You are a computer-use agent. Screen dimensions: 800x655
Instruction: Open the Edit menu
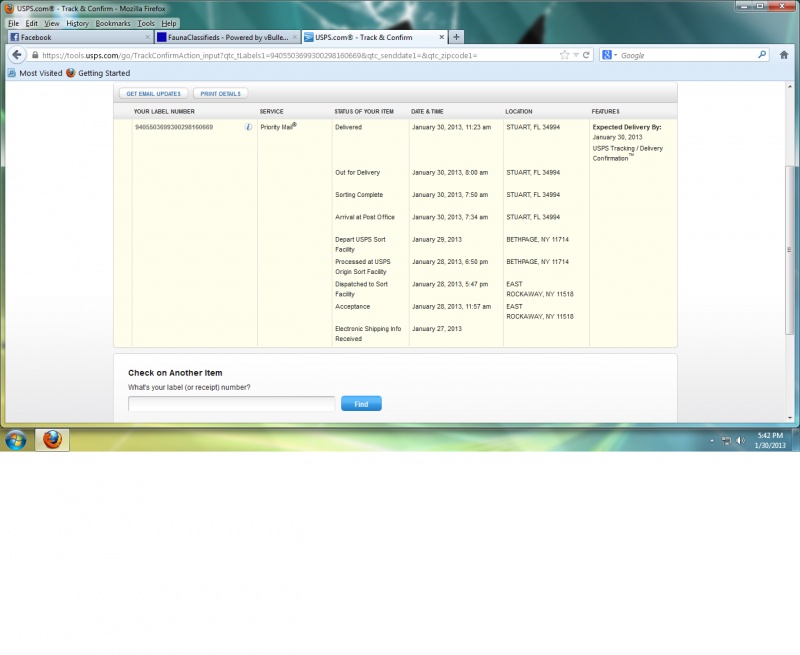(x=32, y=23)
